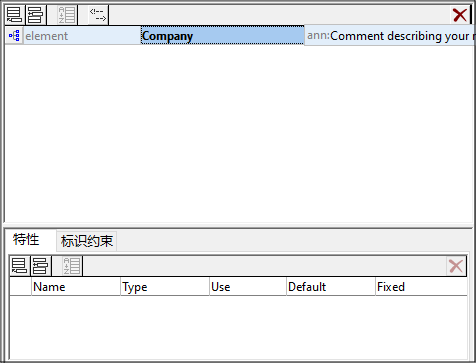Click the Insert component icon in top toolbar
Viewport: 476px width, 363px height.
pyautogui.click(x=35, y=15)
